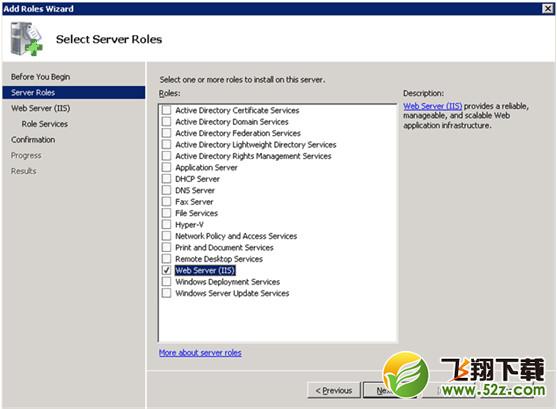Open Before You Begin step

(x=40, y=77)
